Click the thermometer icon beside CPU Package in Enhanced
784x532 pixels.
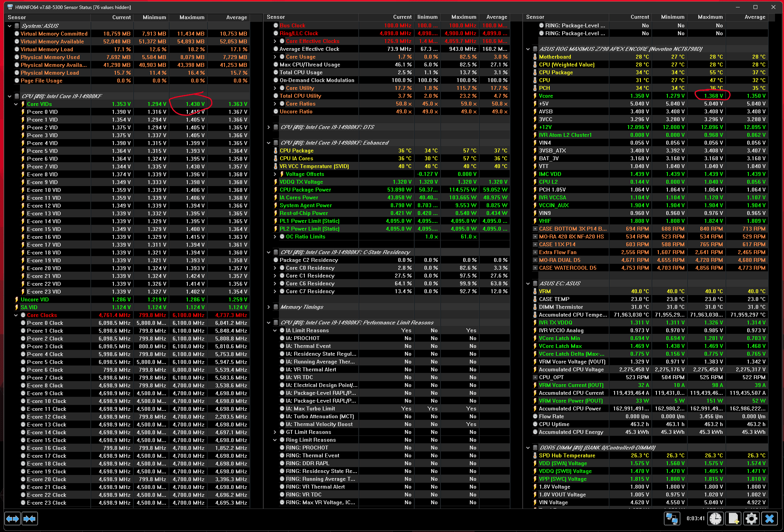pyautogui.click(x=275, y=150)
